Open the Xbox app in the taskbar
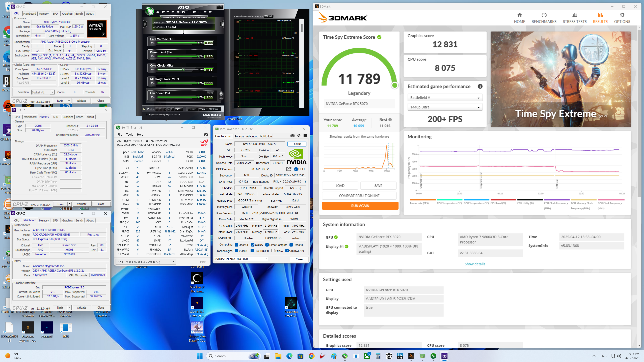Image resolution: width=644 pixels, height=362 pixels. (x=367, y=356)
